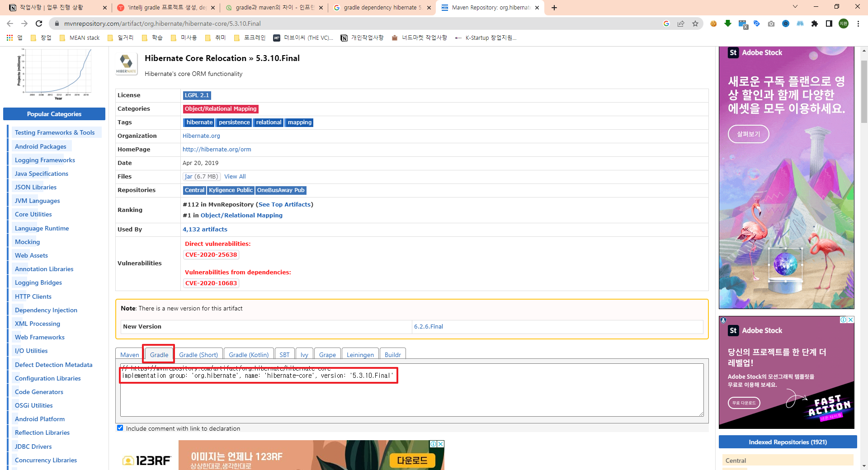Click the View All files link
868x470 pixels.
point(235,176)
